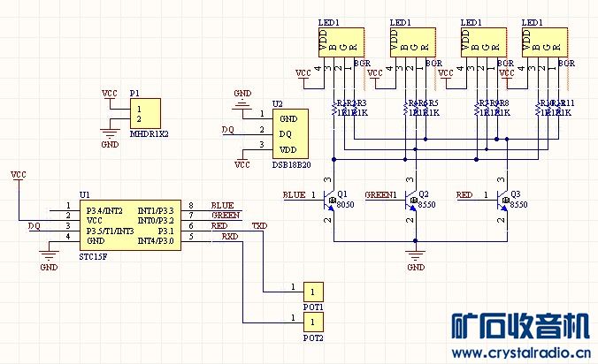Click the BLUE net label near Q1
Image resolution: width=598 pixels, height=364 pixels.
[294, 195]
